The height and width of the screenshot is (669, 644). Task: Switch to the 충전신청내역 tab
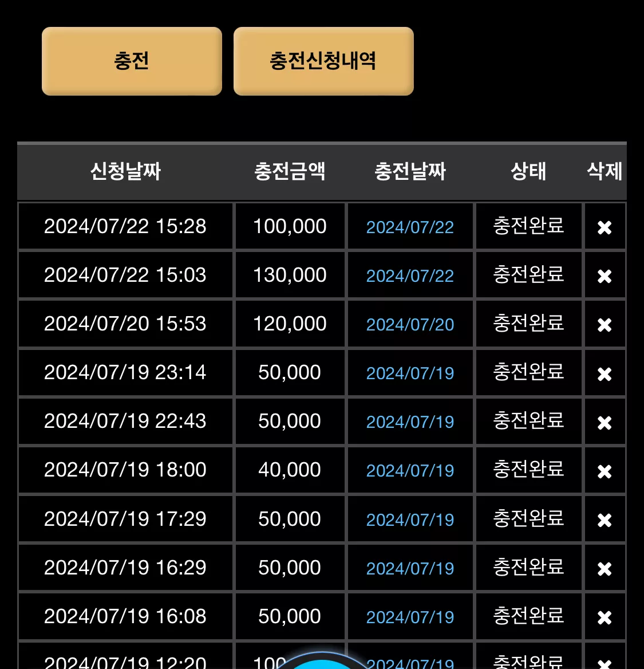(323, 61)
